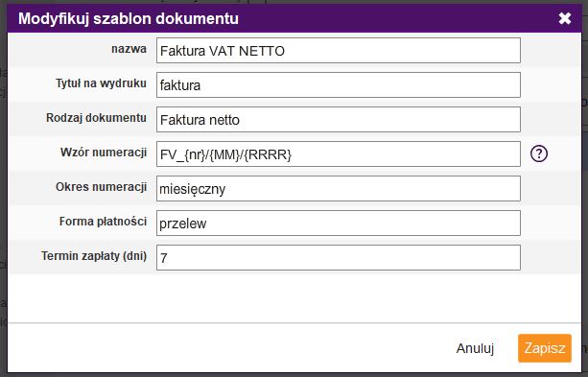
Task: Select the Termin zapłaty (dni) field
Action: [339, 258]
